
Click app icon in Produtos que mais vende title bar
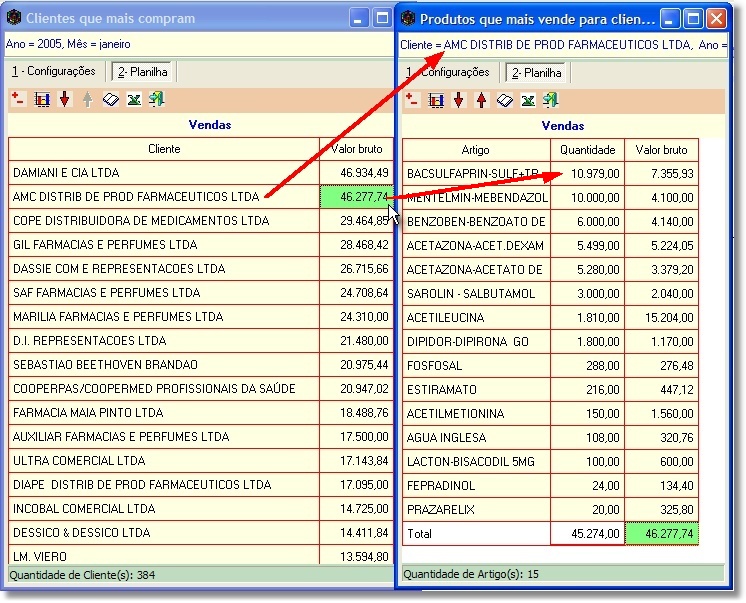(408, 19)
